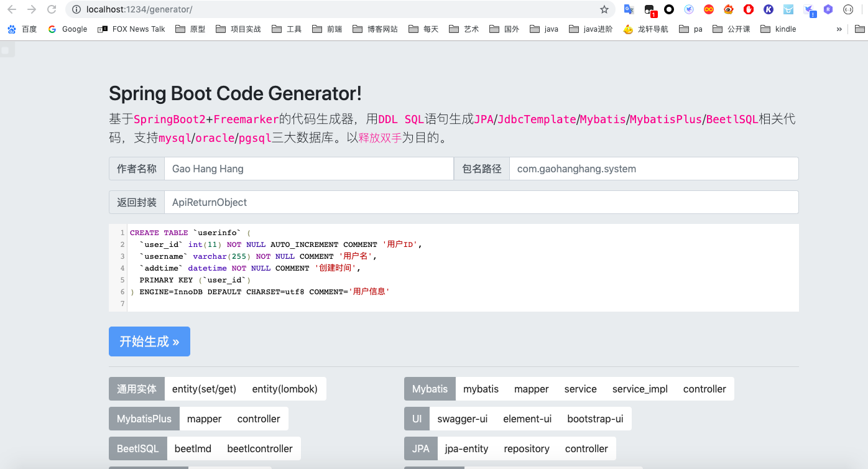The width and height of the screenshot is (868, 469).
Task: Open the unlabeled folder at bookmarks bar end
Action: (x=859, y=29)
